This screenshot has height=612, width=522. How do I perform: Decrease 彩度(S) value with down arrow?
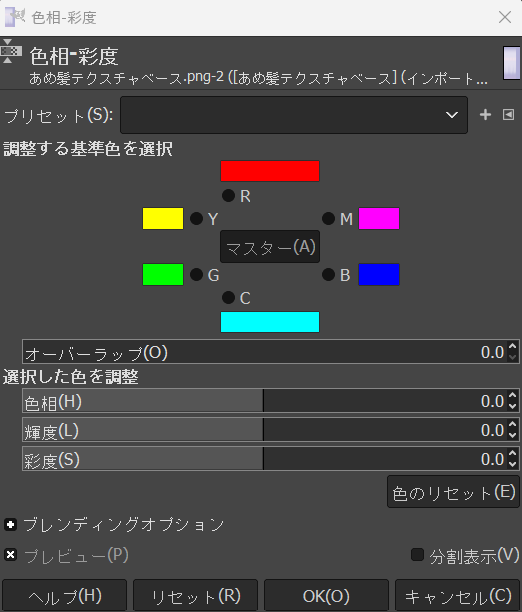pyautogui.click(x=513, y=464)
